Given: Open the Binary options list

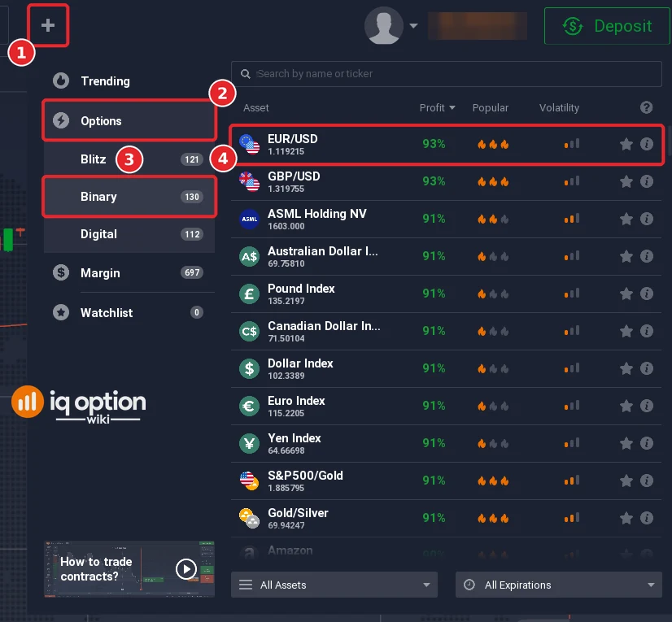Looking at the screenshot, I should pos(130,197).
